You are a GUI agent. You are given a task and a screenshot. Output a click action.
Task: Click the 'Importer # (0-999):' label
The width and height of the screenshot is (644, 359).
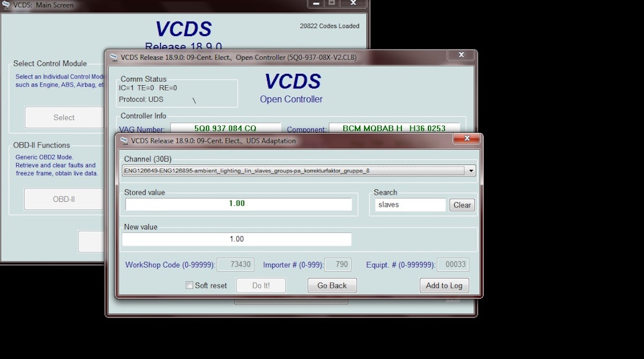pyautogui.click(x=293, y=265)
